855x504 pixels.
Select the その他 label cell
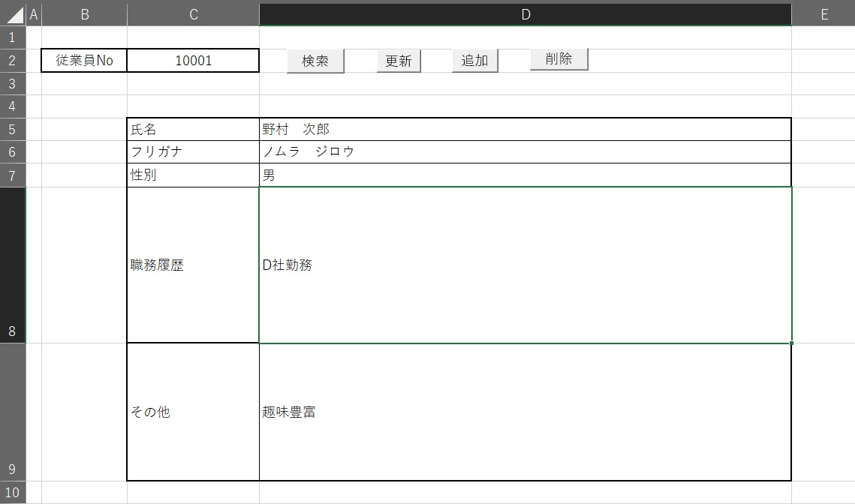[193, 412]
